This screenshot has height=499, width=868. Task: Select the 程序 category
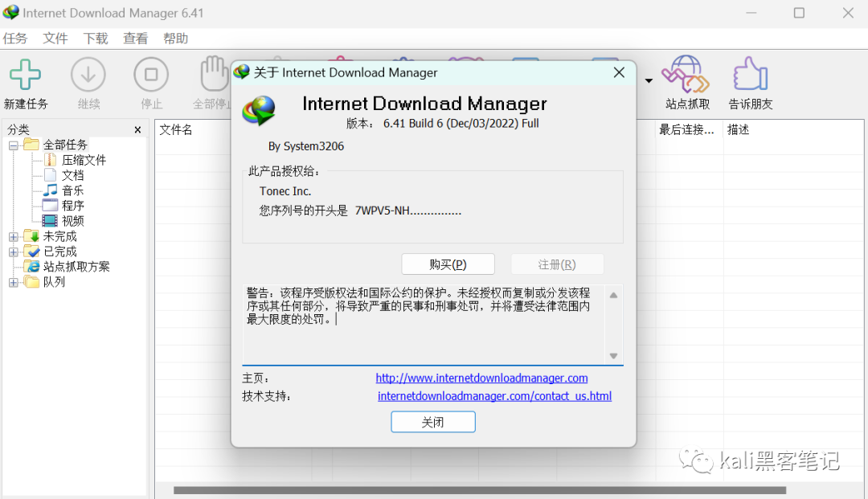pos(72,206)
